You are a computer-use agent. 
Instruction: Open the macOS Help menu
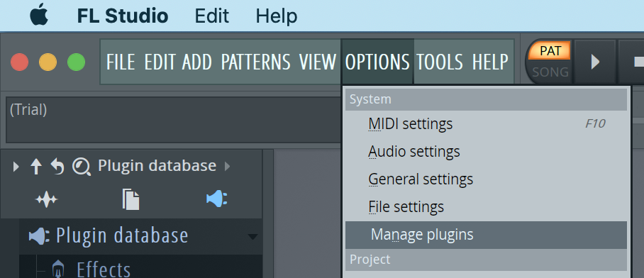point(277,16)
